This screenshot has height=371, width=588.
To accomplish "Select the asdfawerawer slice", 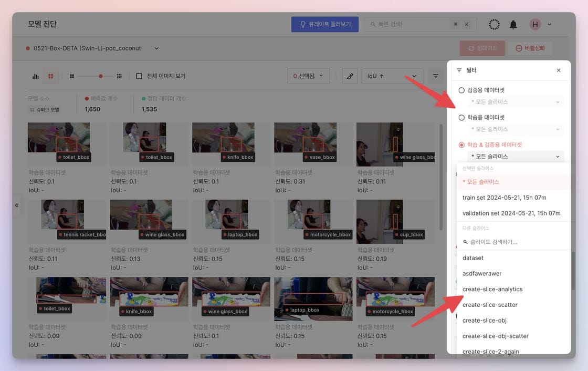I will (513, 274).
